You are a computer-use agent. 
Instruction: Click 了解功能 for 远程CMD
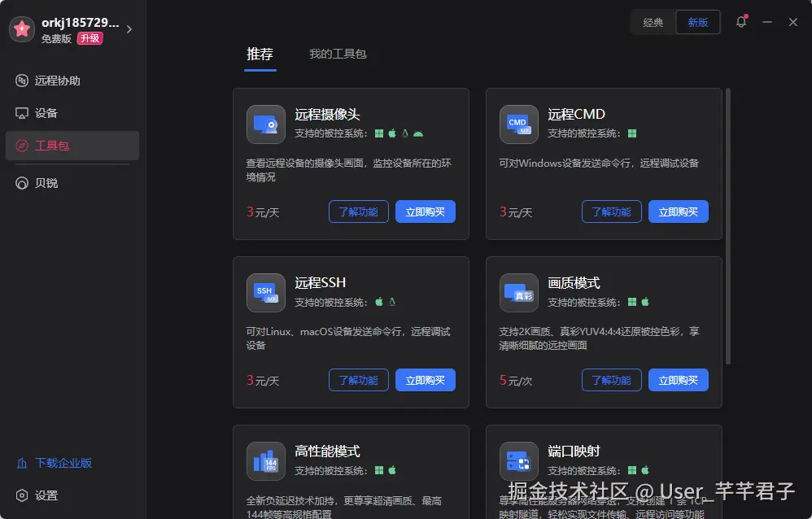pyautogui.click(x=612, y=212)
